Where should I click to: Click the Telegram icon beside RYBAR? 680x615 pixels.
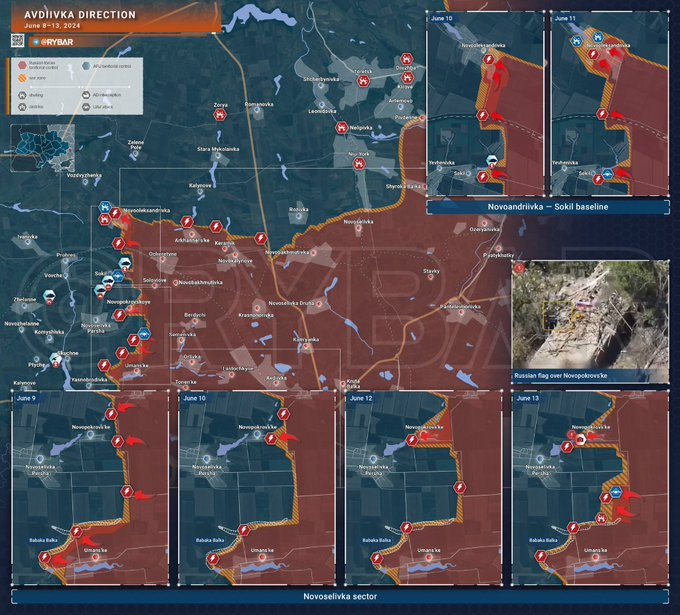pyautogui.click(x=35, y=42)
